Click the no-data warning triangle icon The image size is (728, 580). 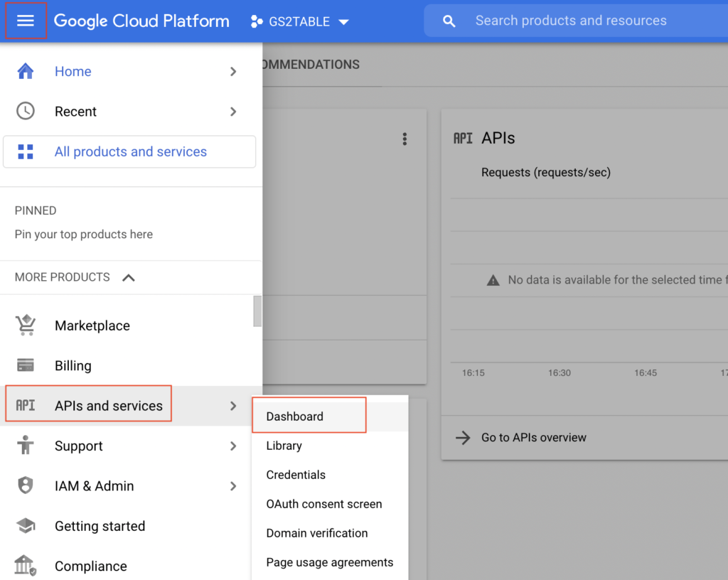(x=493, y=280)
